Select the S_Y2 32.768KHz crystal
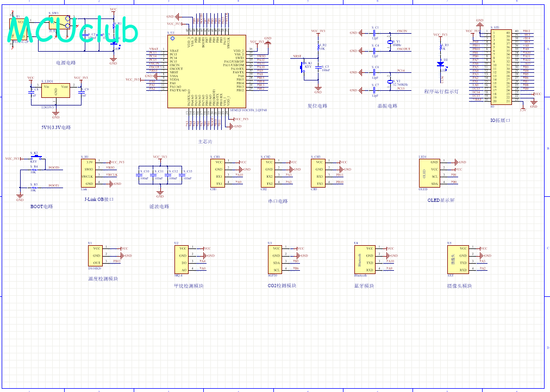The image size is (550, 392). (x=390, y=82)
